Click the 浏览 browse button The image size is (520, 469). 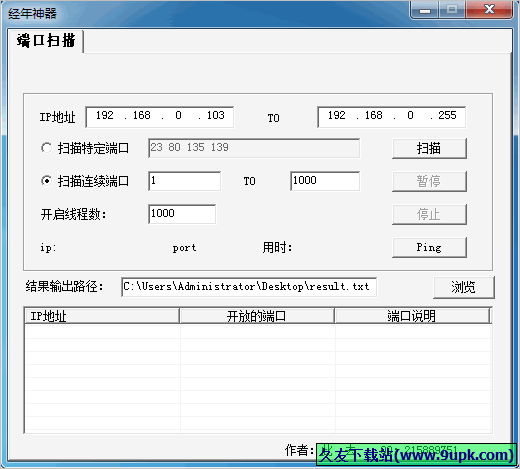pos(464,287)
